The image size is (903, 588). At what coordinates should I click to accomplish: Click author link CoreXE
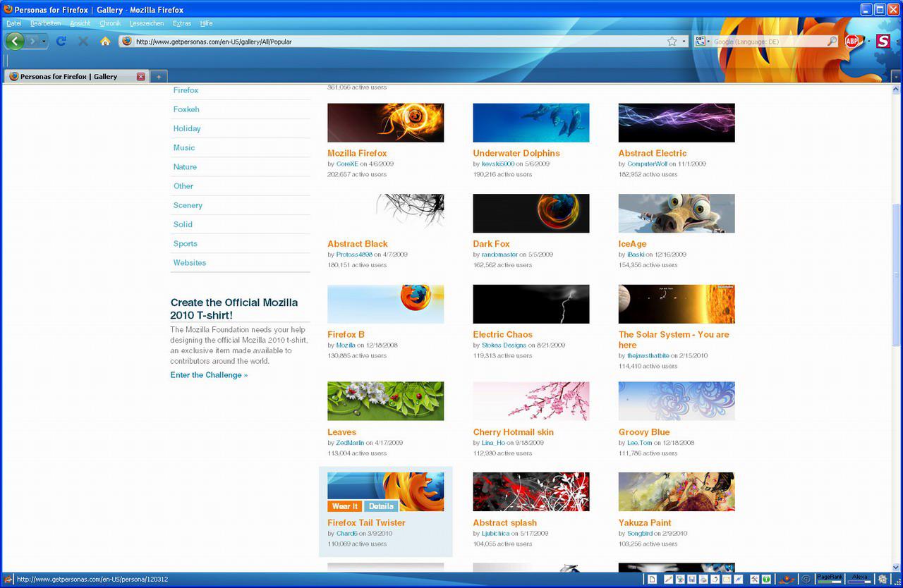(x=347, y=164)
